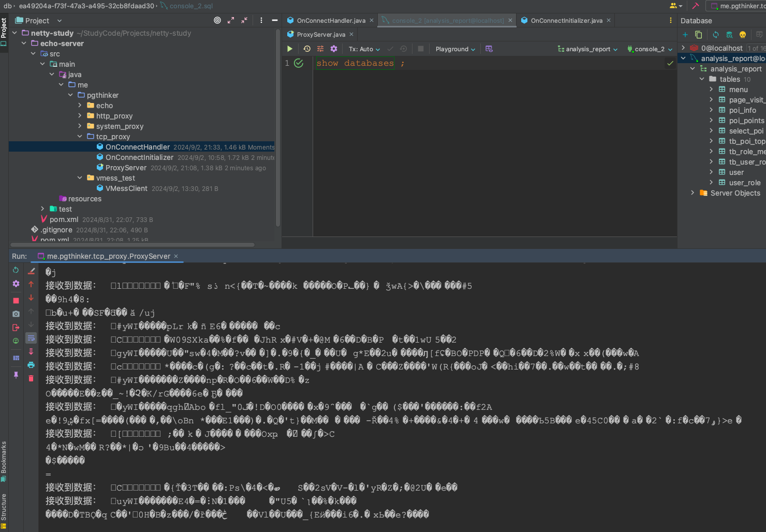Image resolution: width=766 pixels, height=532 pixels.
Task: Open run configuration settings gear in Run panel
Action: coord(16,284)
